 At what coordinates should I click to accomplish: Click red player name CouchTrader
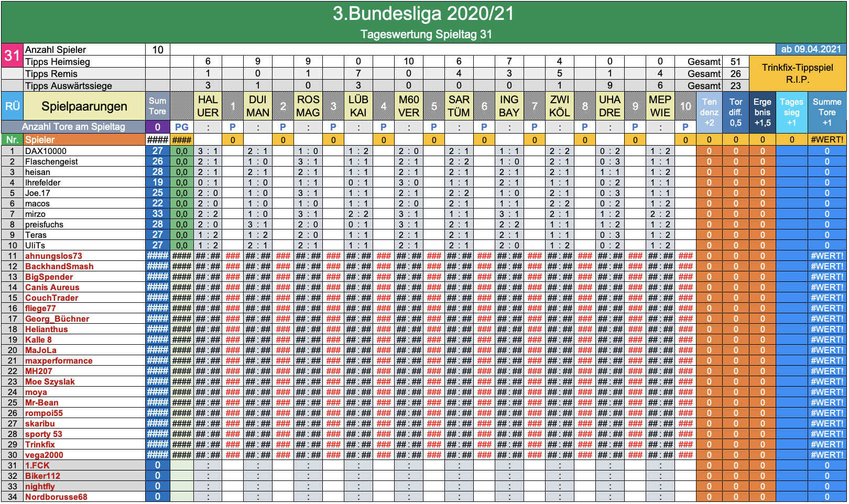pos(51,298)
